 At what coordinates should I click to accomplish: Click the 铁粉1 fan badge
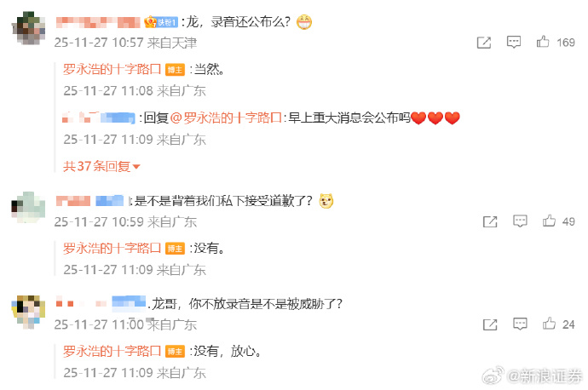point(161,22)
